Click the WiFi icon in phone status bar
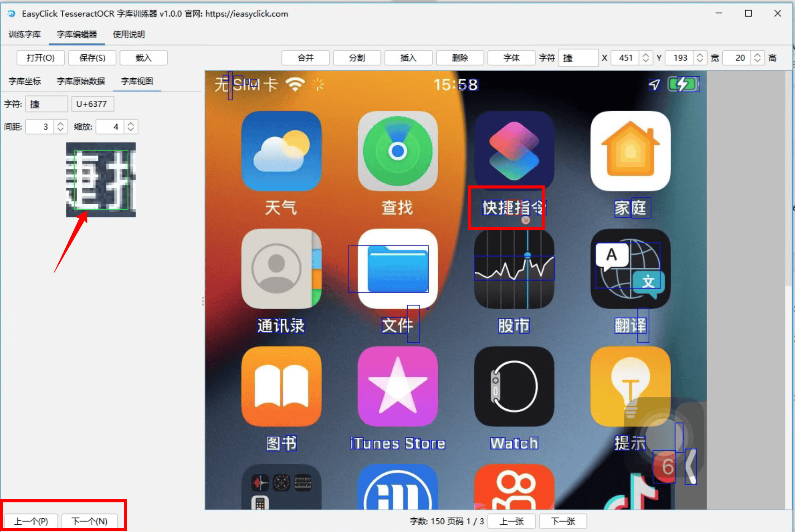The image size is (795, 532). (x=296, y=84)
